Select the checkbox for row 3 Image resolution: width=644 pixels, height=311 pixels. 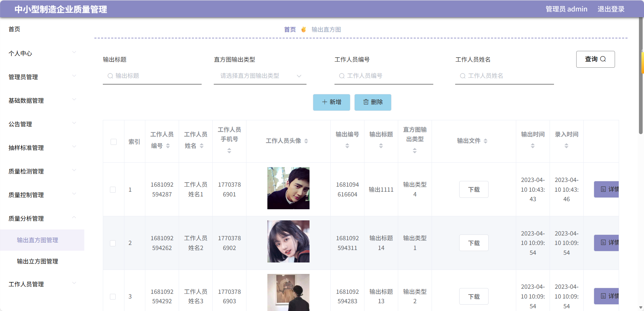pyautogui.click(x=113, y=297)
